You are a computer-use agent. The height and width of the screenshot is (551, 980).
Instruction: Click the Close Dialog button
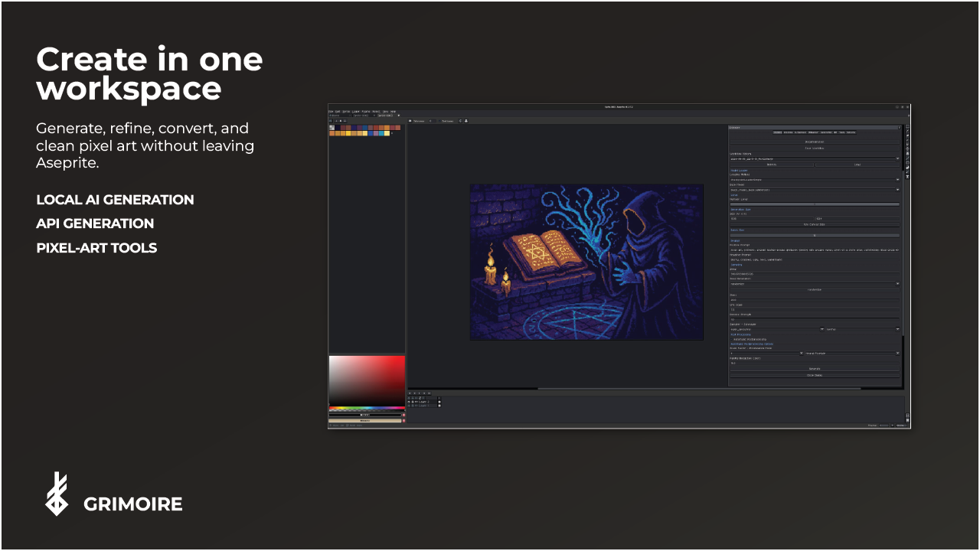tap(815, 376)
